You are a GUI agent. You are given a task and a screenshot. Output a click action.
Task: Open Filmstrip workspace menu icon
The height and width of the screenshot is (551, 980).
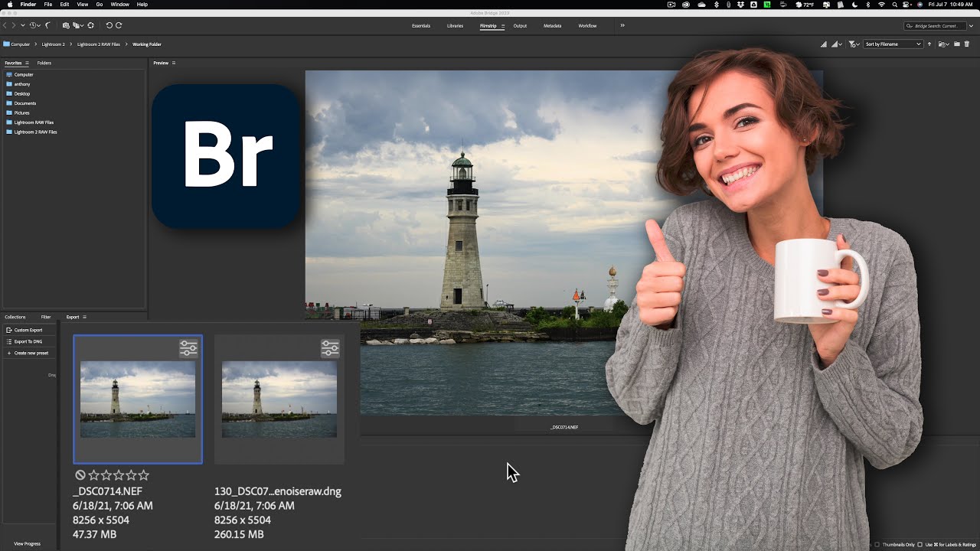point(503,26)
